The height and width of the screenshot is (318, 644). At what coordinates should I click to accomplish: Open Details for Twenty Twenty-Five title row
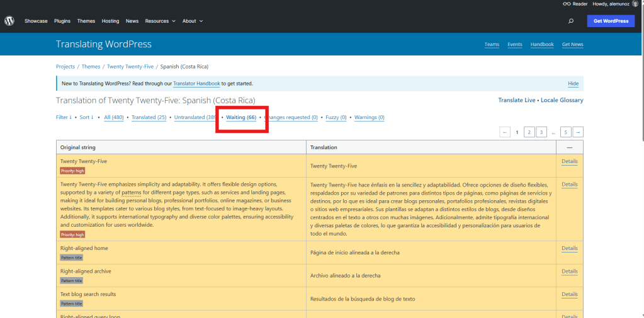[x=570, y=161]
